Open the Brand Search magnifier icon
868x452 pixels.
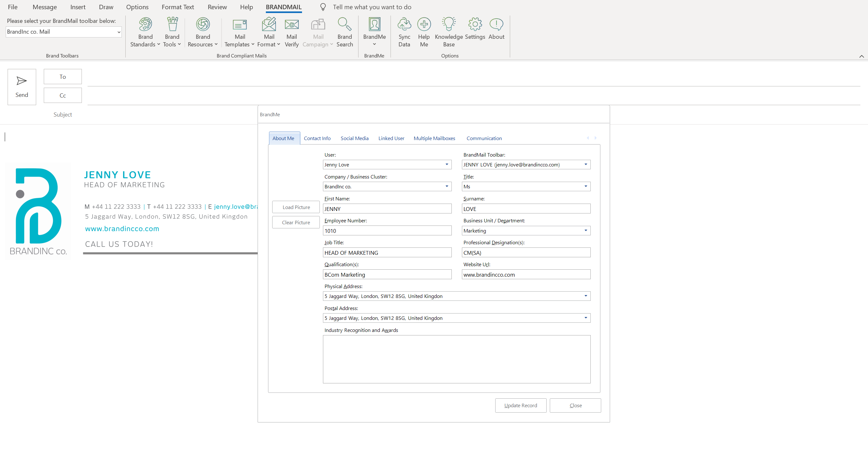(x=344, y=24)
